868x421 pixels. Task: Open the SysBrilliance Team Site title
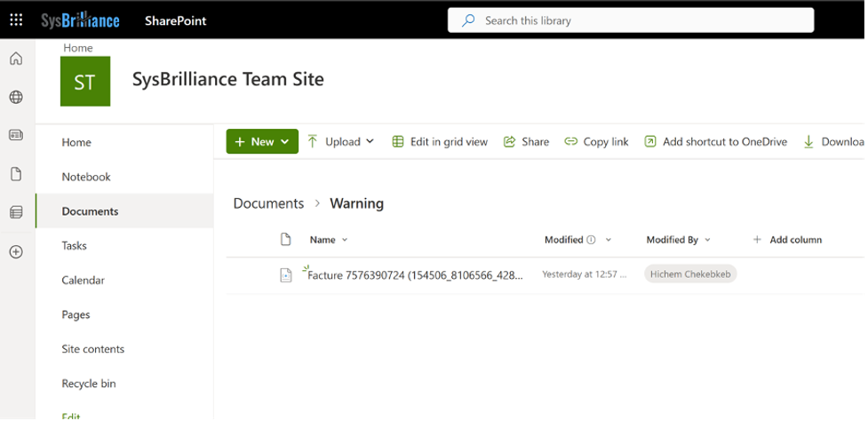228,79
